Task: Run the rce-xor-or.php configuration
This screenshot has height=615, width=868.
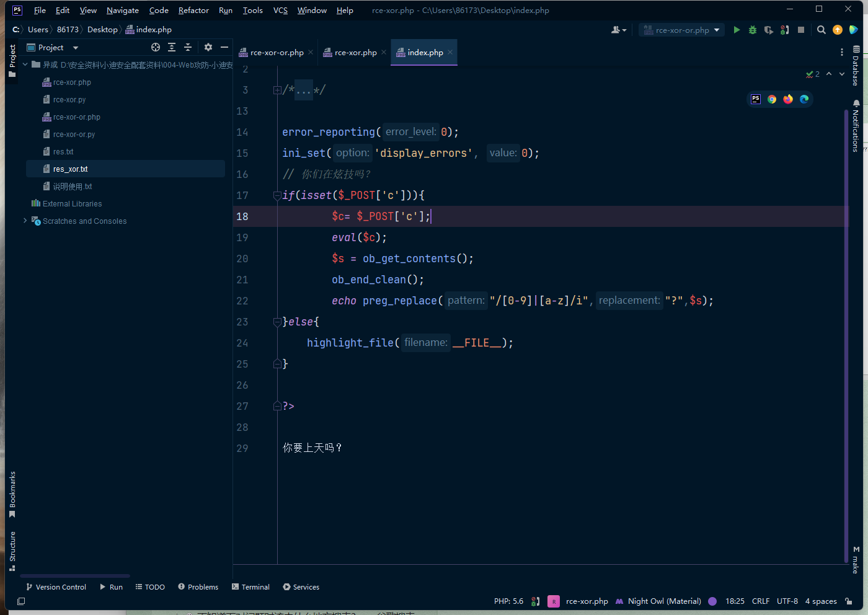Action: pos(737,30)
